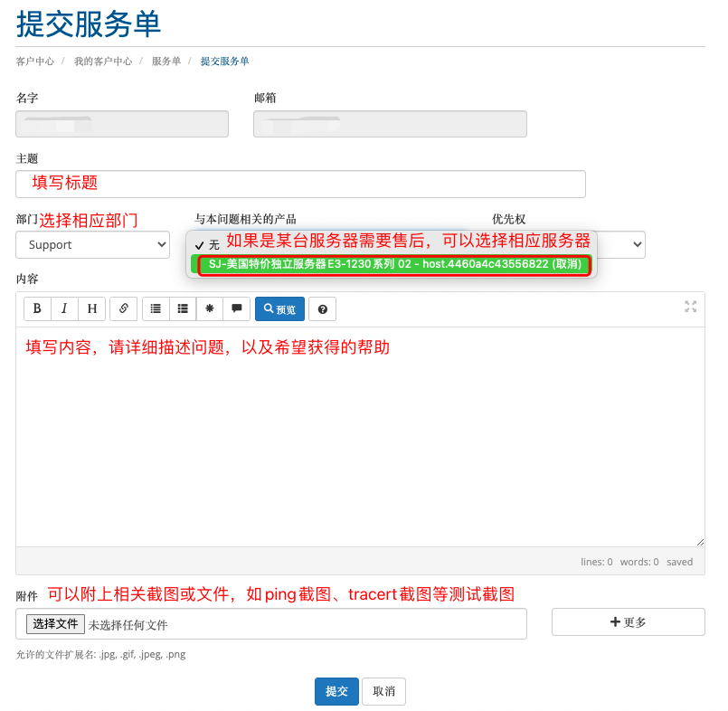Viewport: 728px width, 711px height.
Task: Click the 名字 name field
Action: click(122, 124)
